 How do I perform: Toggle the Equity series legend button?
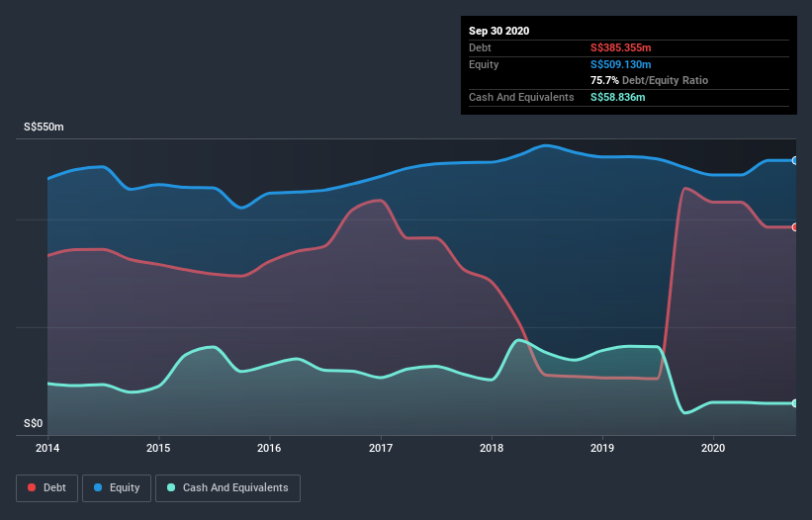tap(117, 488)
